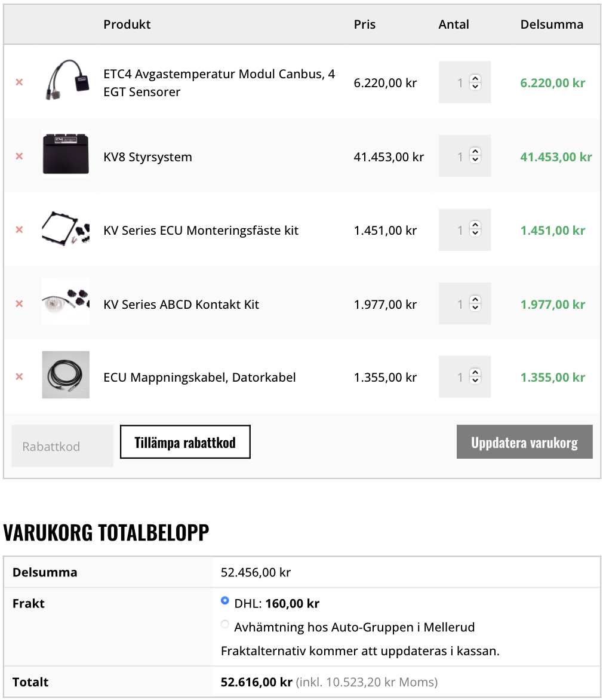The height and width of the screenshot is (700, 603).
Task: Remove KV Series ECU Monteringsfäste kit
Action: [x=19, y=230]
